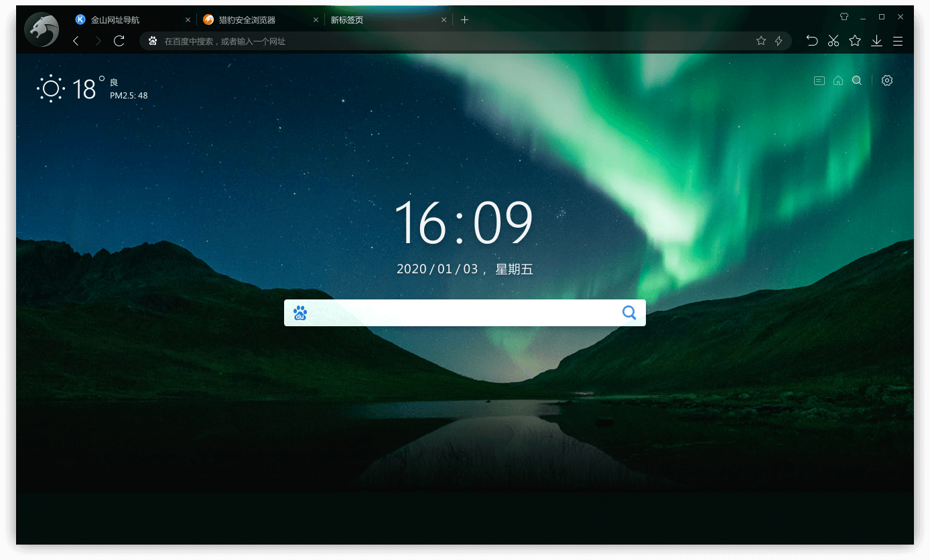Open the downloads manager icon

point(876,41)
